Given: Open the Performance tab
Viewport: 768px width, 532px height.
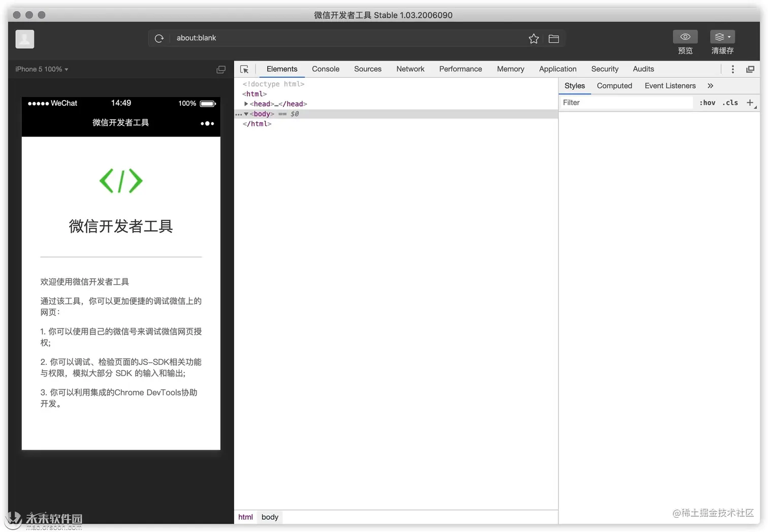Looking at the screenshot, I should tap(461, 69).
